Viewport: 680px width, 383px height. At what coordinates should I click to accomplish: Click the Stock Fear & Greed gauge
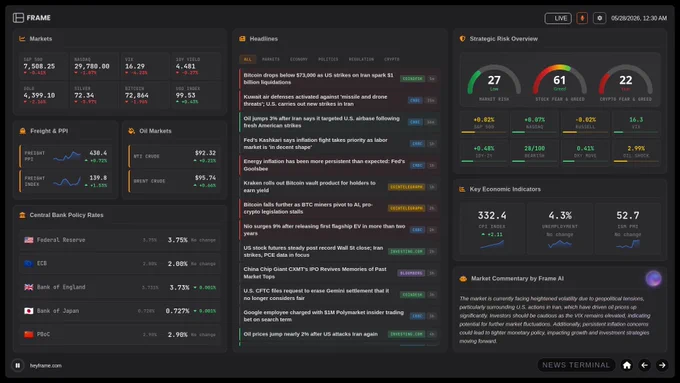(x=559, y=83)
